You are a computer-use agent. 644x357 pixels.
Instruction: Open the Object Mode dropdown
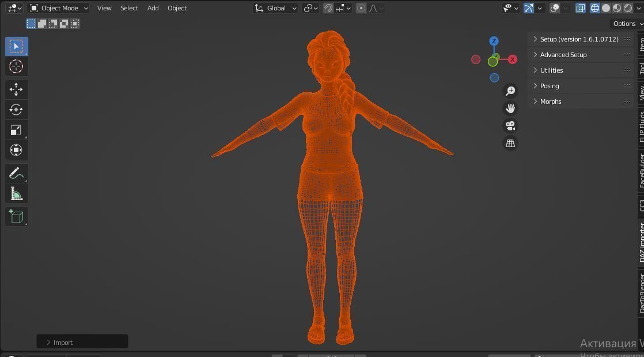(58, 8)
